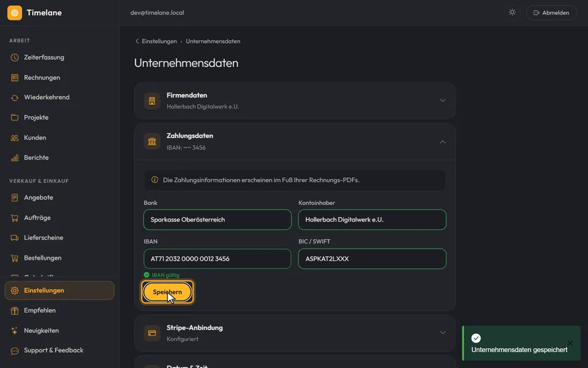Click the Unternehmensdaten breadcrumb text
This screenshot has width=588, height=368.
tap(213, 41)
